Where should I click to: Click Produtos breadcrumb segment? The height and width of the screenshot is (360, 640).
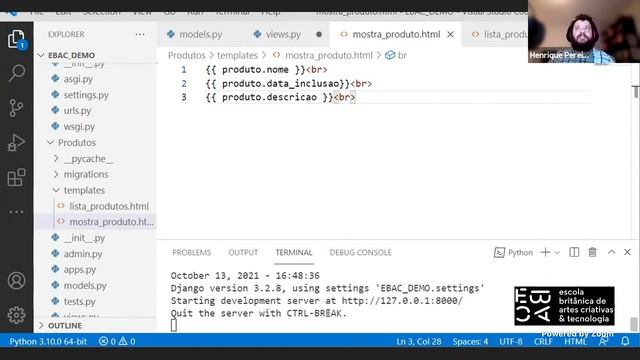click(187, 55)
